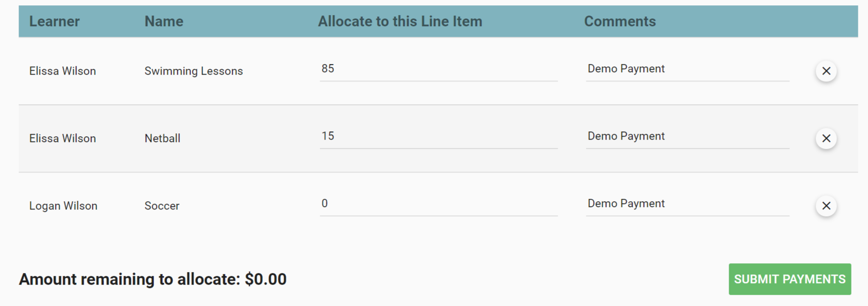The image size is (868, 306).
Task: Click the Demo Payment comment for Soccer
Action: click(x=686, y=205)
